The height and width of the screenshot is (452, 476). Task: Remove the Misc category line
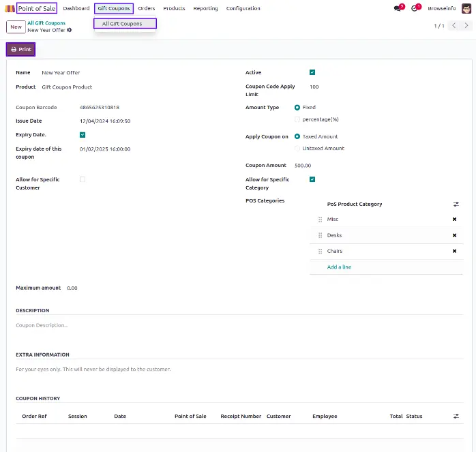(x=454, y=220)
